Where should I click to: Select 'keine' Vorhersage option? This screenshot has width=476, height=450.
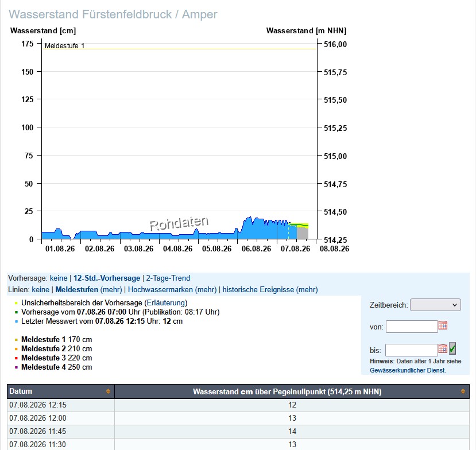tap(59, 278)
